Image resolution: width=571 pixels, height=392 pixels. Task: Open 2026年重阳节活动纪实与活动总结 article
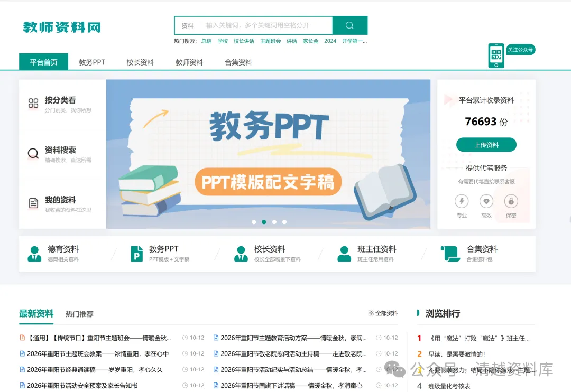click(293, 370)
